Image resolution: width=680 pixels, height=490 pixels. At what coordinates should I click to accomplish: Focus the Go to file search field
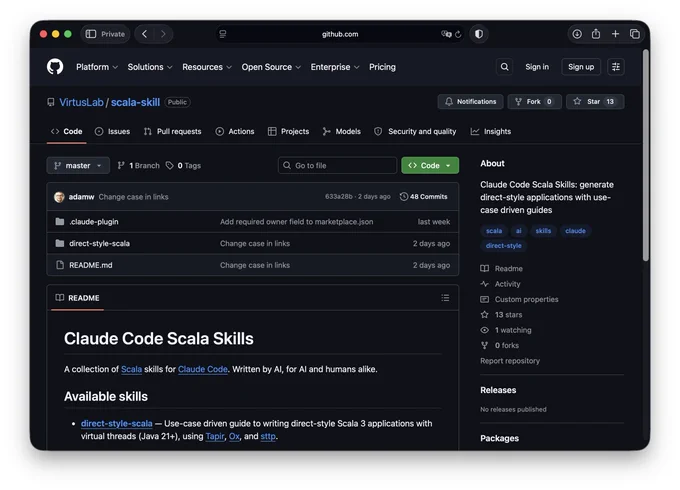337,165
